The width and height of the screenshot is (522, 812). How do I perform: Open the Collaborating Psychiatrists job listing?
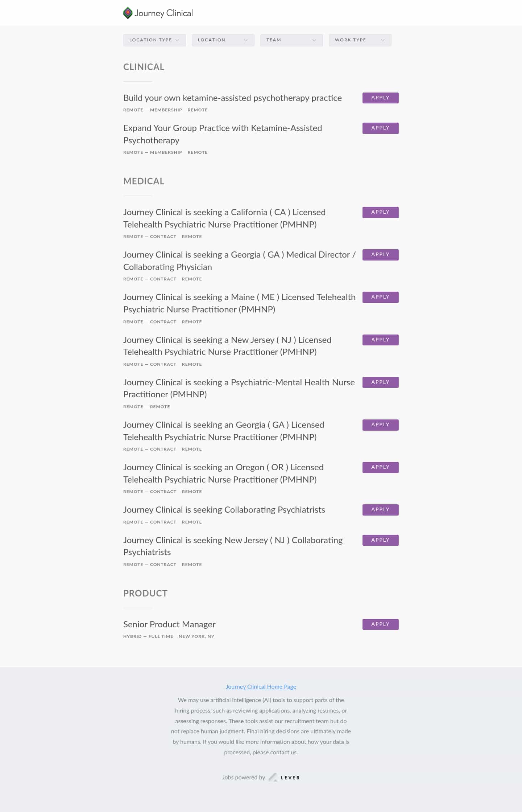pos(224,510)
